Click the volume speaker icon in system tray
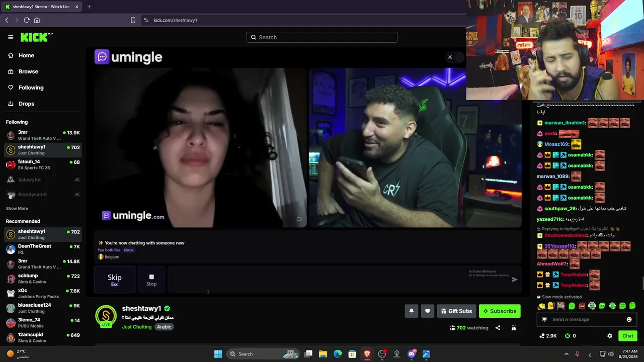Viewport: 644px width, 362px height. point(611,354)
